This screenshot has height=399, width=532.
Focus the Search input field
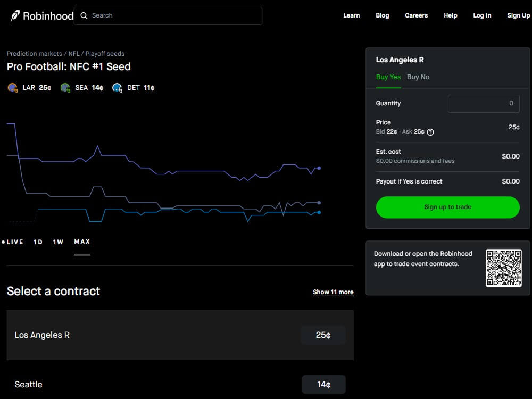pos(168,15)
